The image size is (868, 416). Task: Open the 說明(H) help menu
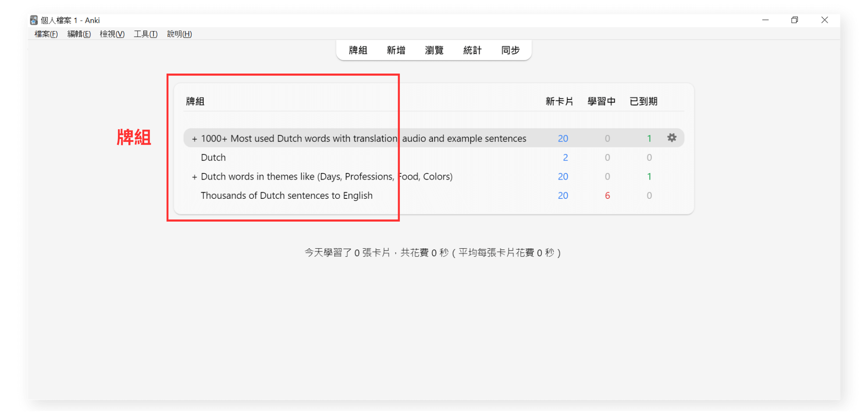tap(179, 34)
